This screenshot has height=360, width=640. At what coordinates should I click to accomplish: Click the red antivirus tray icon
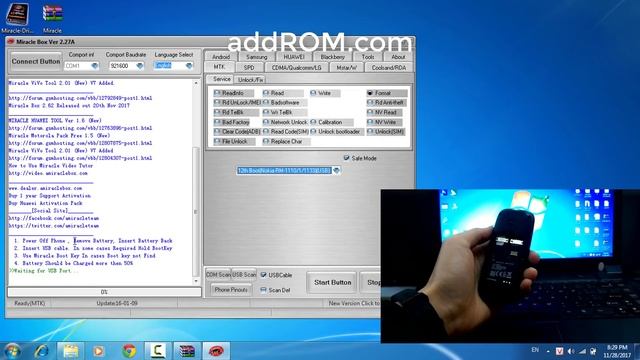click(560, 351)
